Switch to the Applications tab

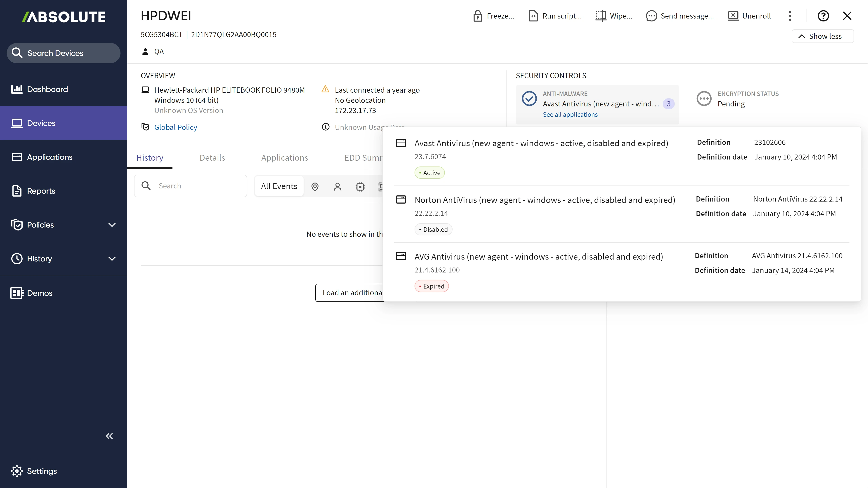285,158
